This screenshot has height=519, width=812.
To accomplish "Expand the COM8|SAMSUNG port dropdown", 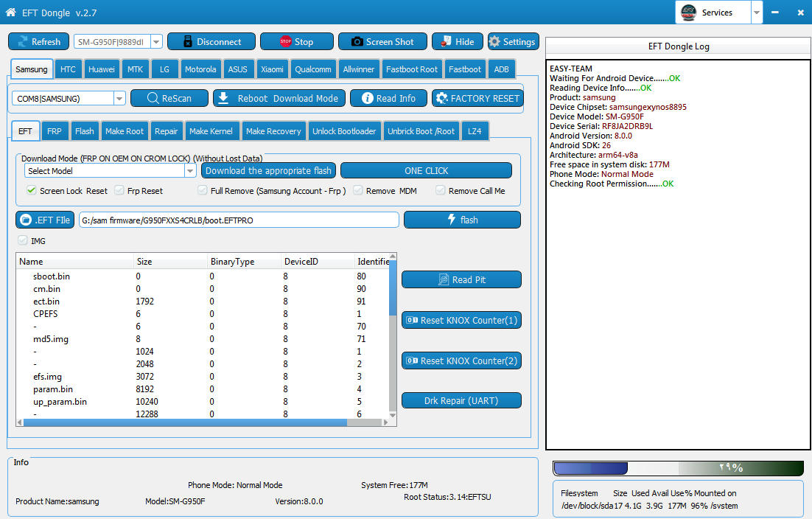I will pos(119,98).
